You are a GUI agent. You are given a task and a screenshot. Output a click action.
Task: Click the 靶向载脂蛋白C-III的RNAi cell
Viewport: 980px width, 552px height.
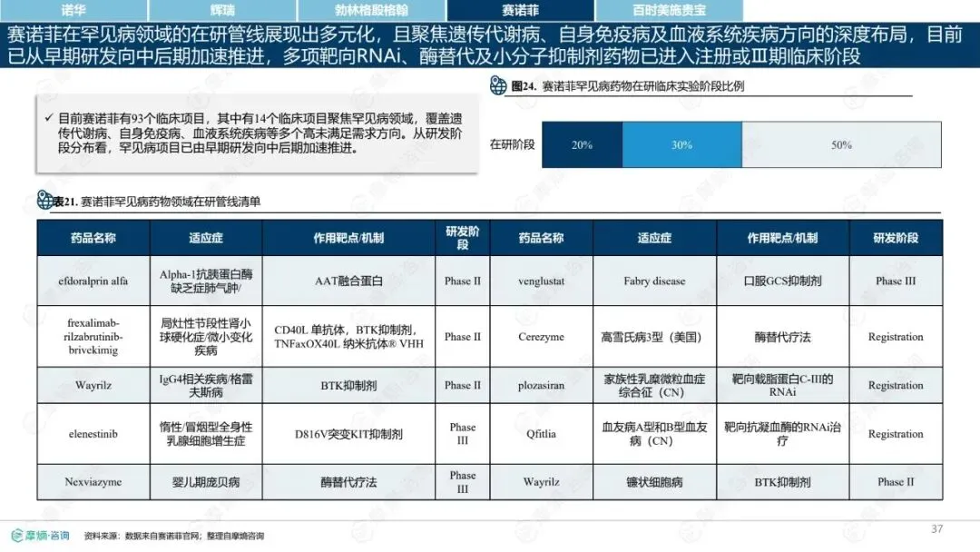pyautogui.click(x=782, y=385)
